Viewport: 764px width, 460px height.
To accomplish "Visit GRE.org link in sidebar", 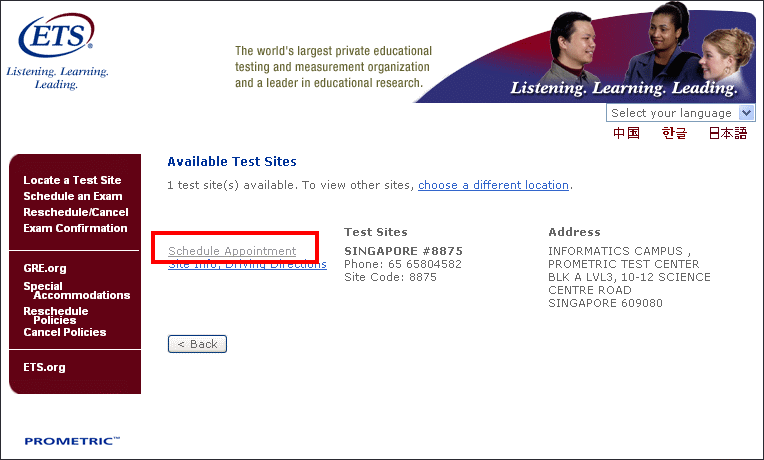I will [45, 268].
